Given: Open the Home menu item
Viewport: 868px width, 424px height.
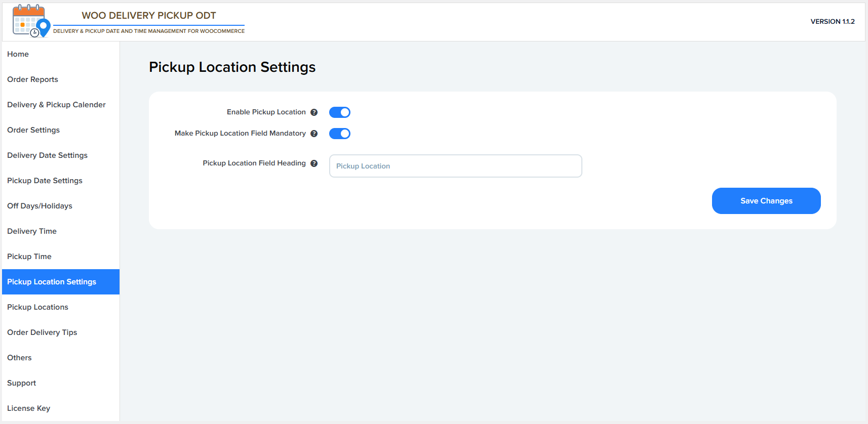Looking at the screenshot, I should (x=18, y=54).
